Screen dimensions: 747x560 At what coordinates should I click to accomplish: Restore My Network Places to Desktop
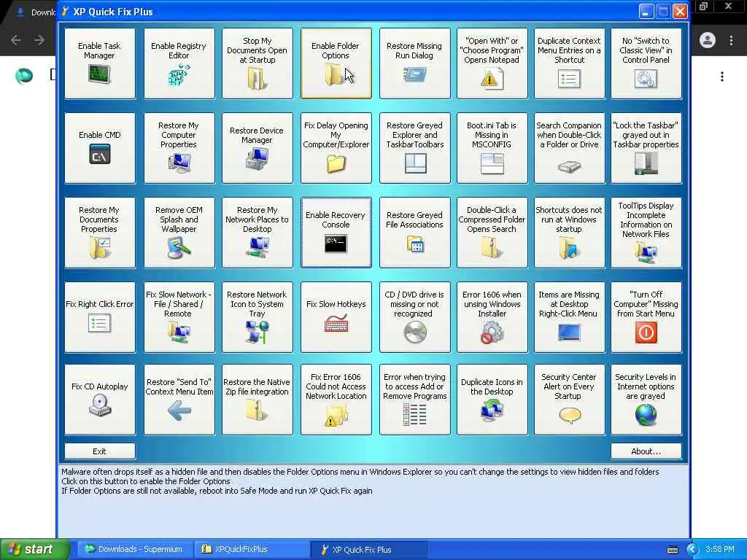pyautogui.click(x=258, y=233)
